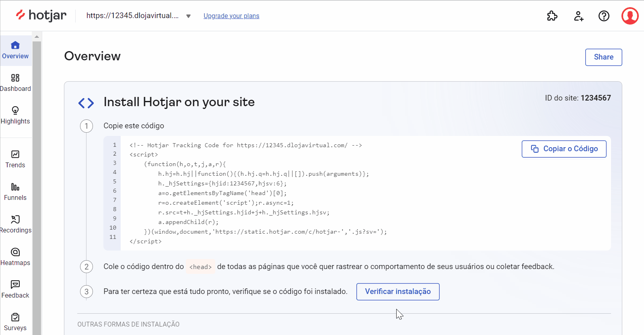Click the 'Copie este código' step text
644x335 pixels.
tap(134, 126)
